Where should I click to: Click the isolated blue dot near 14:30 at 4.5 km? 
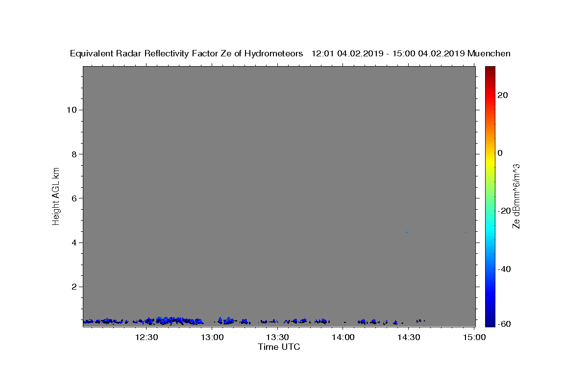(x=407, y=232)
